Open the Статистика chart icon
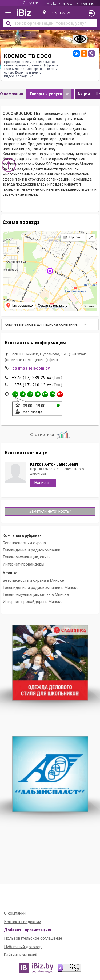The width and height of the screenshot is (100, 980). tap(63, 434)
